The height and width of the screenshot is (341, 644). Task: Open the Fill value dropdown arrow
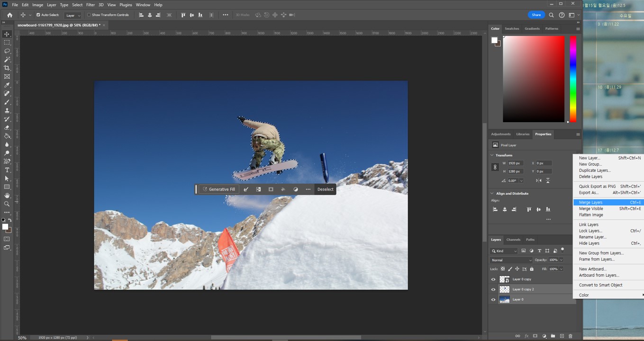click(x=562, y=269)
